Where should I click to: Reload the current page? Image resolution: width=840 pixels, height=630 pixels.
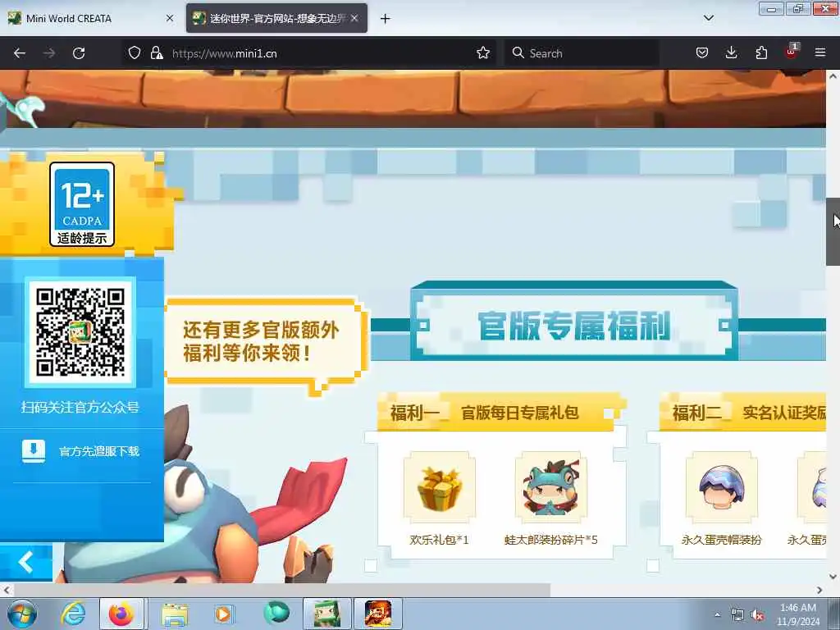pyautogui.click(x=79, y=53)
